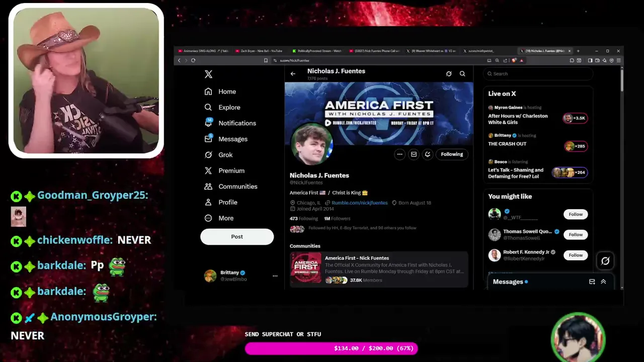644x362 pixels.
Task: Go to Home in the X sidebar
Action: pos(220,92)
